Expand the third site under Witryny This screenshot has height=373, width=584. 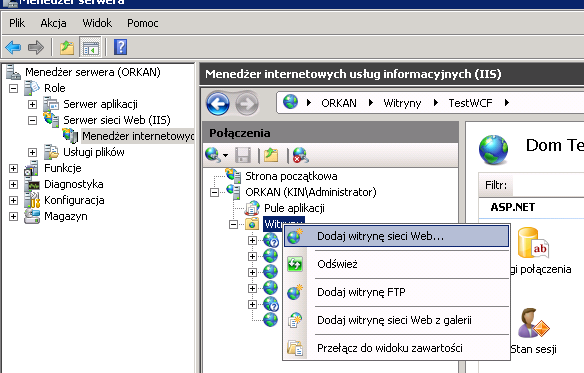[x=252, y=272]
